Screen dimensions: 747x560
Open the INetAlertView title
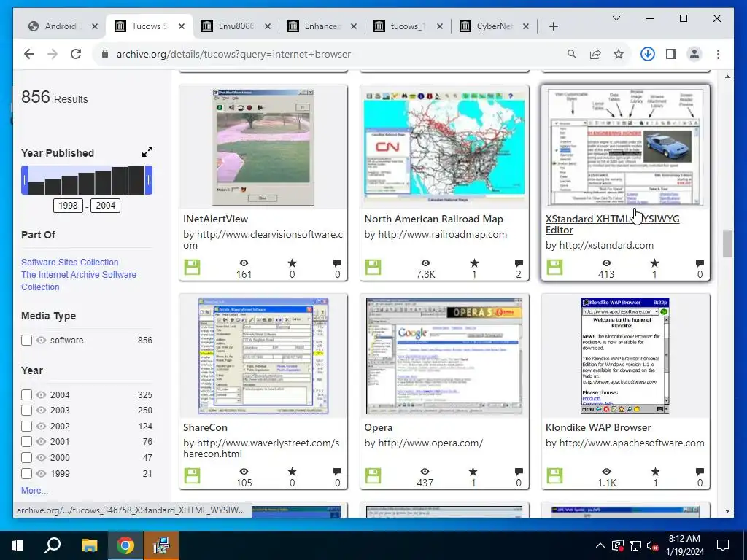pyautogui.click(x=215, y=219)
